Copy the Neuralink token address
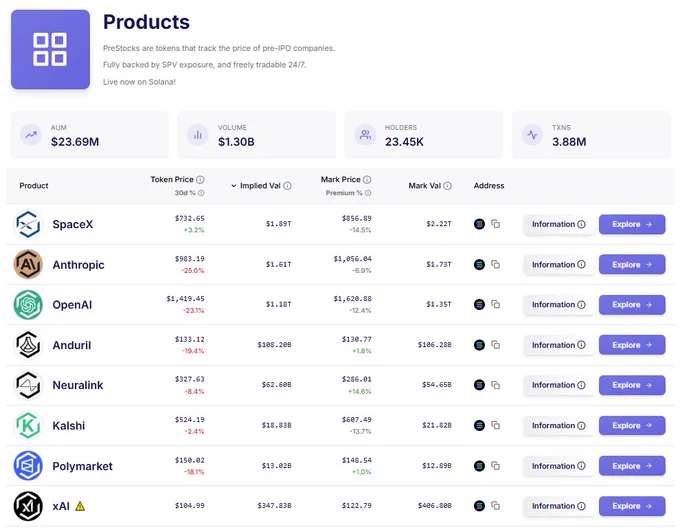The height and width of the screenshot is (532, 680). [x=495, y=385]
